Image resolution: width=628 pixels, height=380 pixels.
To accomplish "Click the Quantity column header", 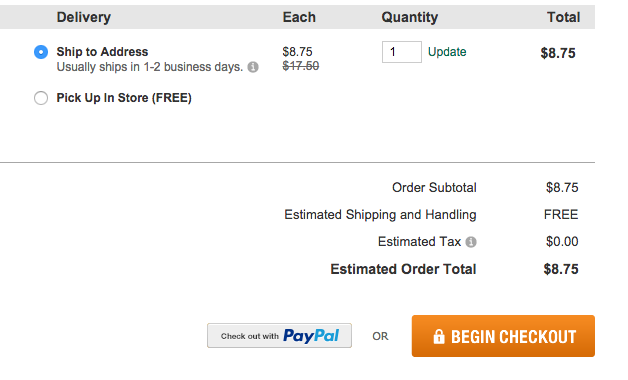I will pyautogui.click(x=410, y=17).
